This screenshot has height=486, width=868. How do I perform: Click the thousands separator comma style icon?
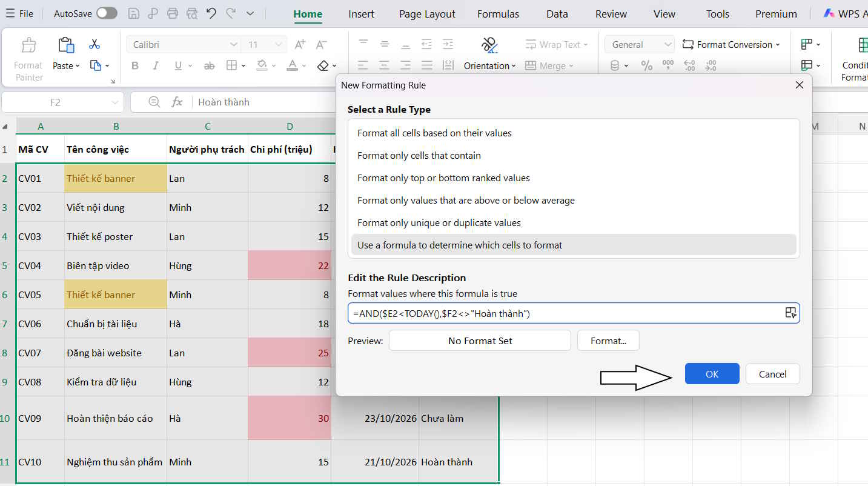668,66
